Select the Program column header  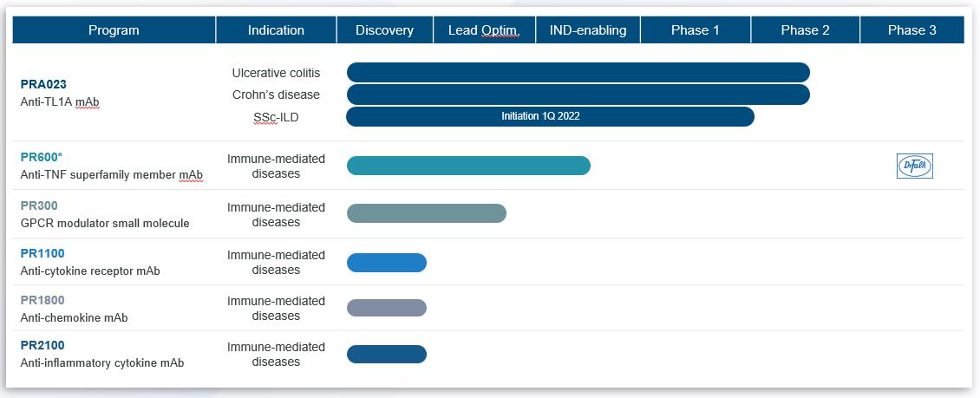coord(114,30)
